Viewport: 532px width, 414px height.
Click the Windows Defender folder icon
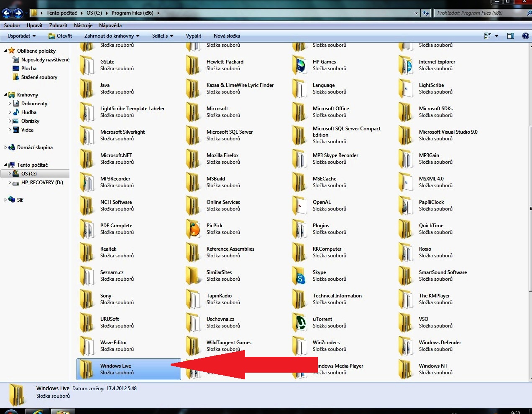(406, 345)
